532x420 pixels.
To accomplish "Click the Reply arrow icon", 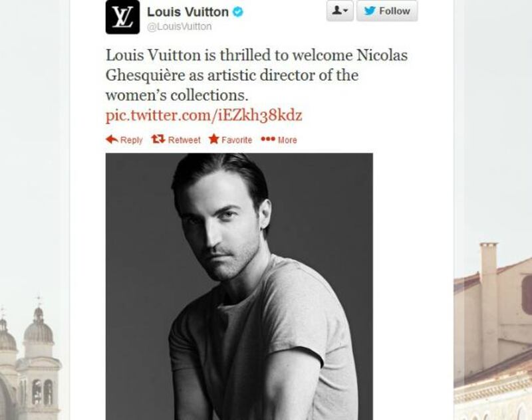I will tap(112, 139).
